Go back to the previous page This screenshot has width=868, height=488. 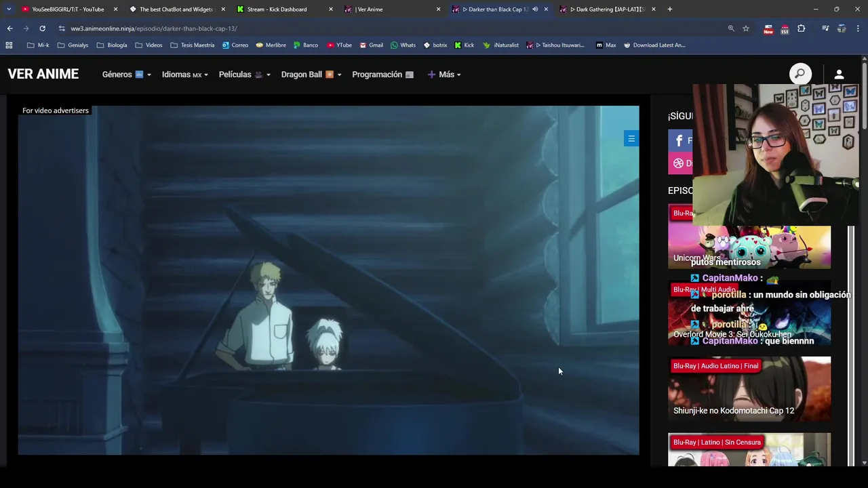[x=9, y=28]
